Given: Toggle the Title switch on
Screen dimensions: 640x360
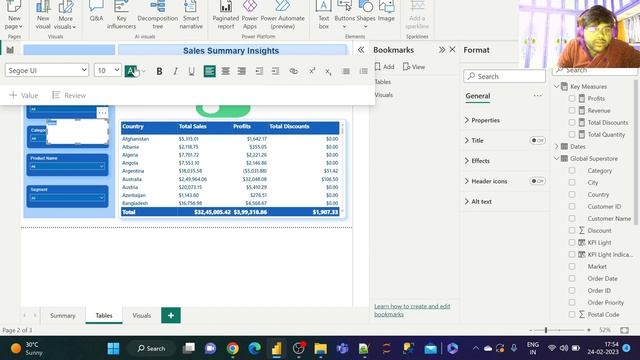Looking at the screenshot, I should (x=538, y=140).
